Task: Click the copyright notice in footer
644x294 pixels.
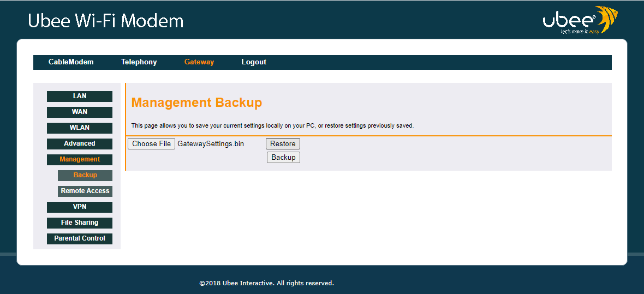Action: pos(266,283)
